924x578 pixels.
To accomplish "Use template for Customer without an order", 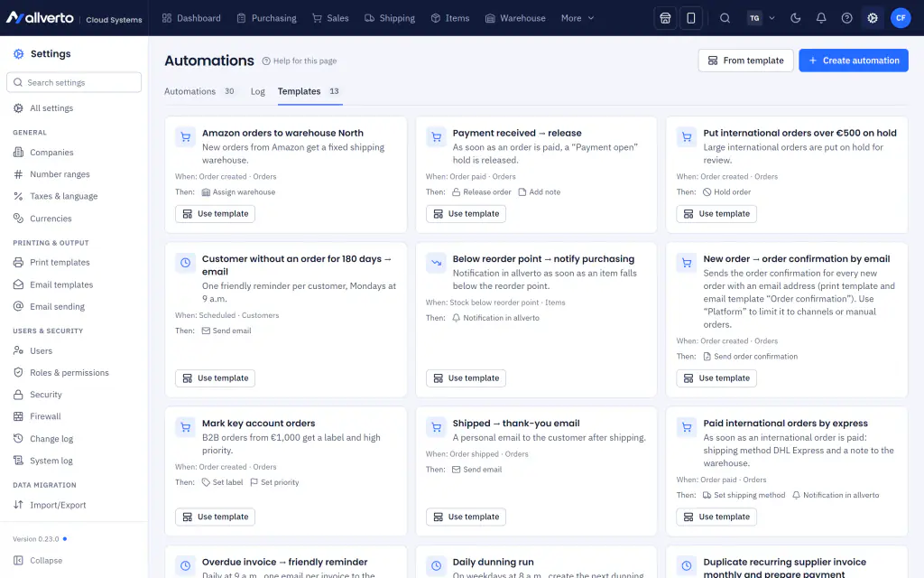I will pos(215,378).
